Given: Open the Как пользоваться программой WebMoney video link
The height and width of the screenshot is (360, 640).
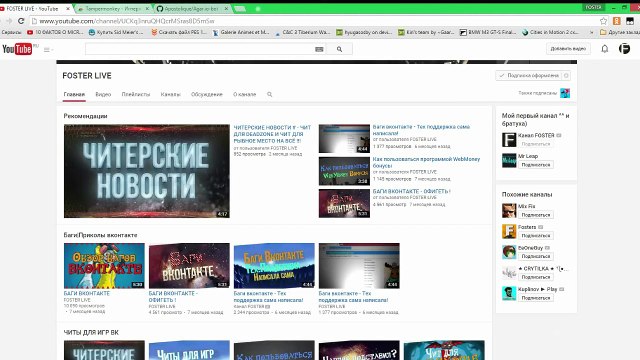Looking at the screenshot, I should 426,162.
